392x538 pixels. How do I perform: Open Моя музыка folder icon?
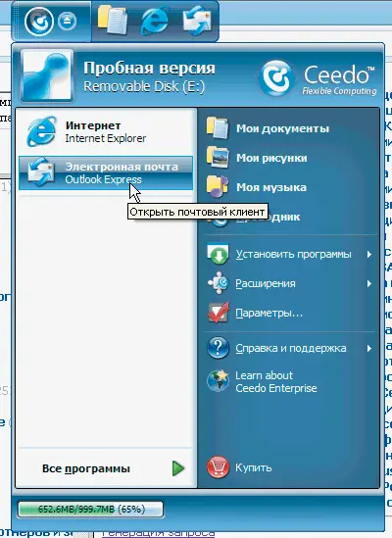(218, 186)
